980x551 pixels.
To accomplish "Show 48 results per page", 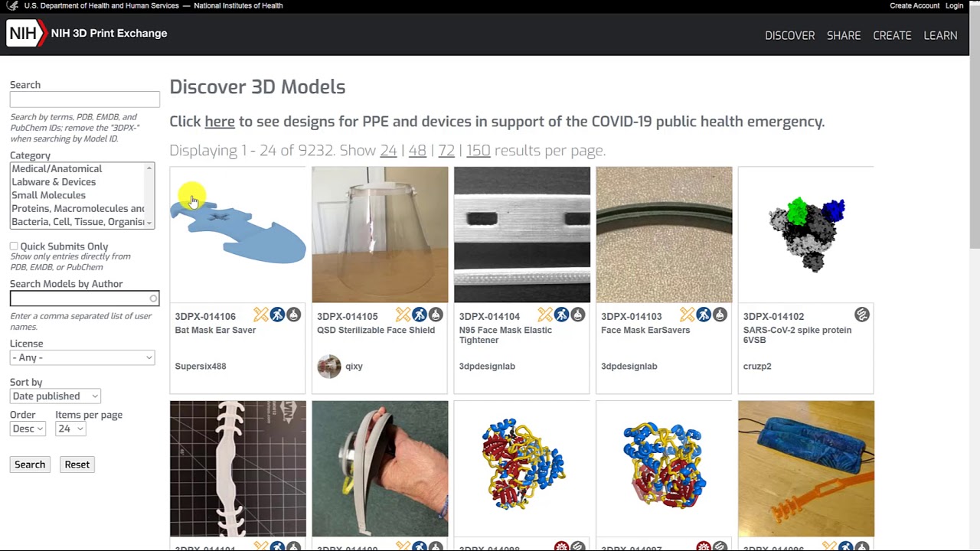I will 417,151.
